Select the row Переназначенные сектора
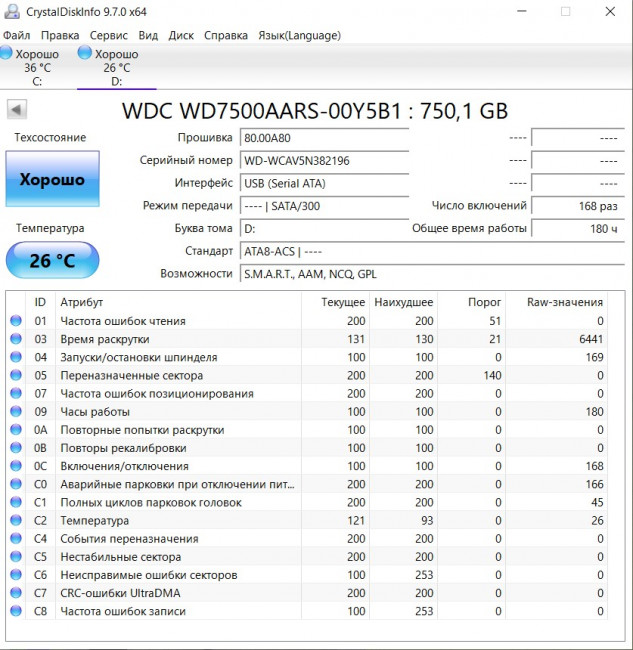 pos(307,375)
